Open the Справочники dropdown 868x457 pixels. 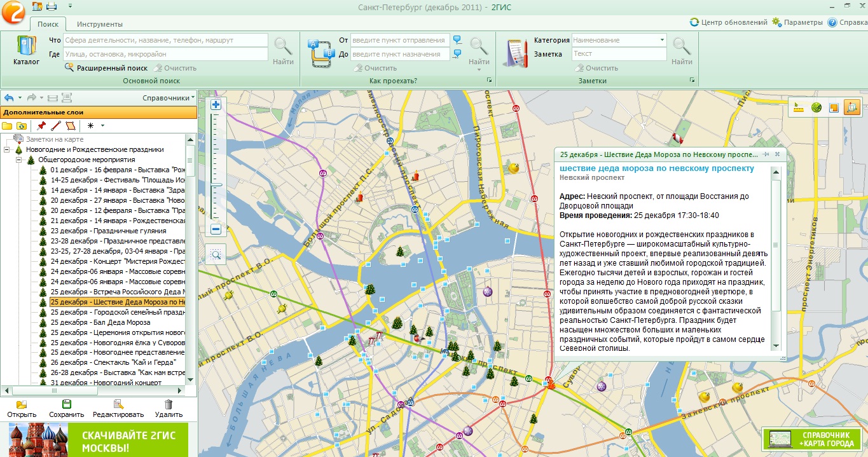(x=169, y=98)
